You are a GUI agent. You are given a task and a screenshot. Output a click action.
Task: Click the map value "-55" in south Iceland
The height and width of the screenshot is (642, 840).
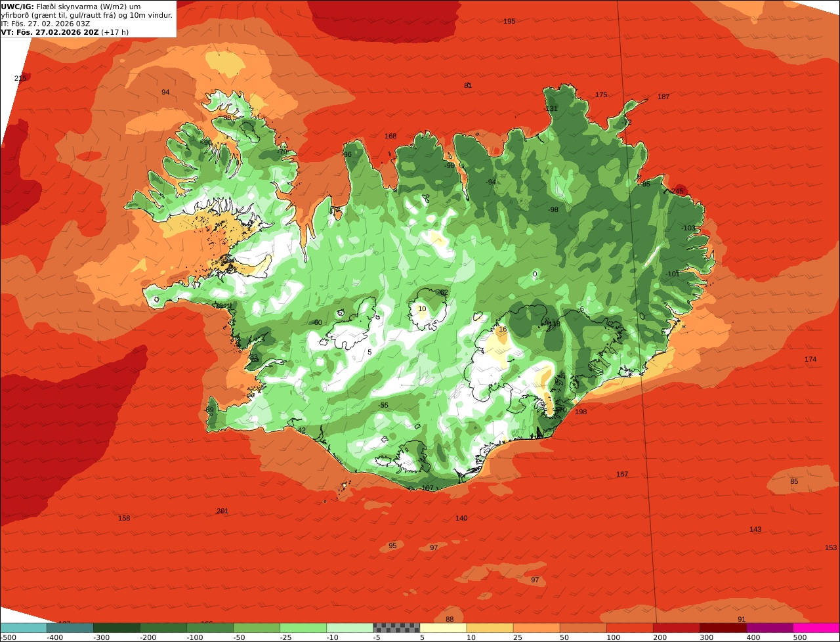pos(383,406)
